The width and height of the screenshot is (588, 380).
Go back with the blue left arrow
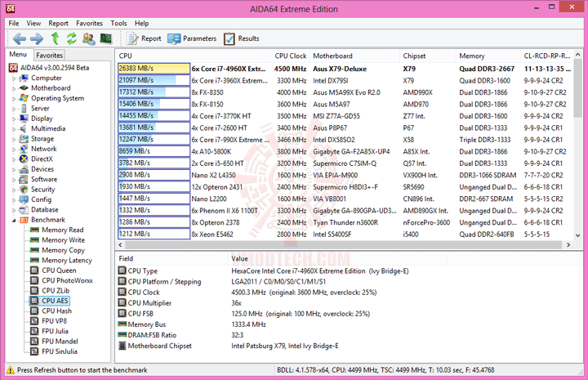point(20,38)
